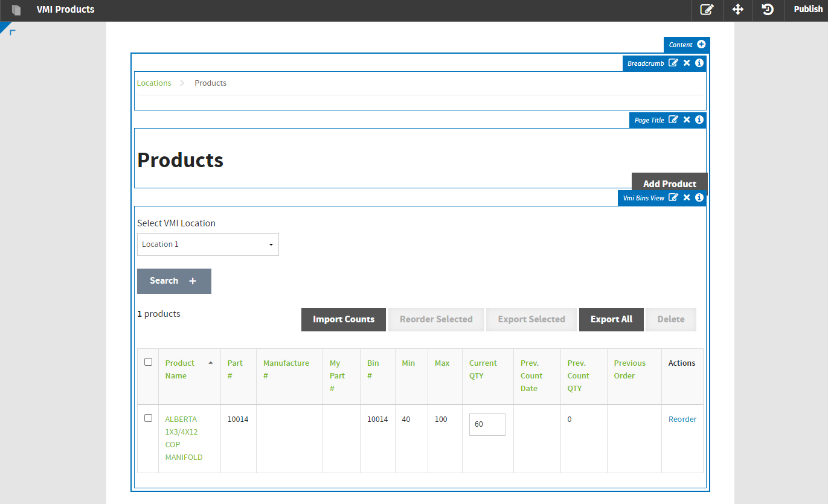828x504 pixels.
Task: Click the Add Product button
Action: pyautogui.click(x=669, y=183)
